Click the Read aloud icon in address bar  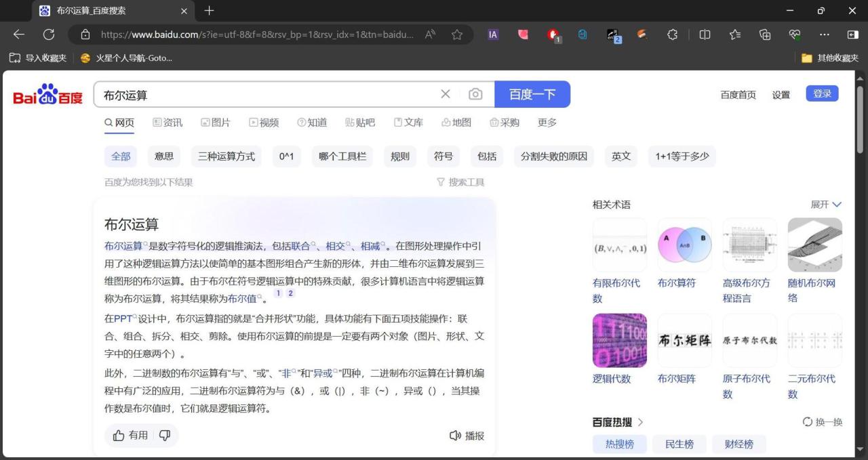pyautogui.click(x=430, y=34)
